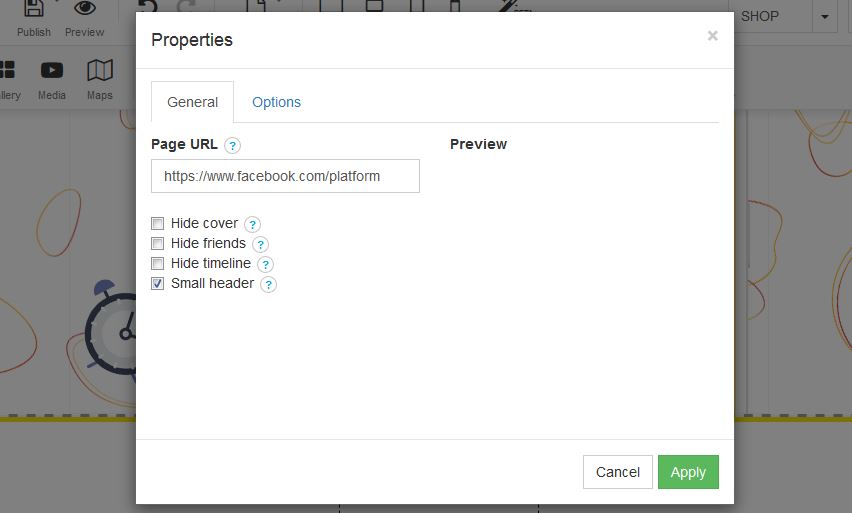The image size is (852, 513).
Task: Tick the Hide timeline checkbox
Action: tap(158, 264)
